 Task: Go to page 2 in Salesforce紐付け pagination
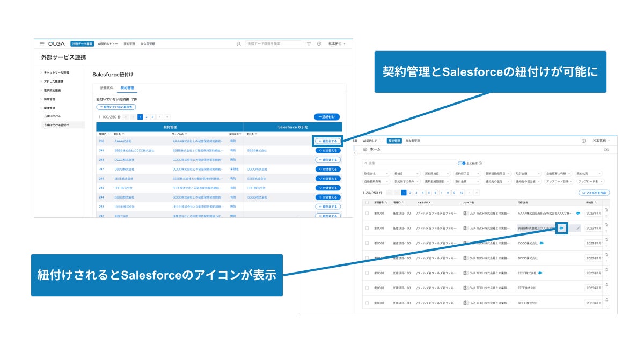click(x=147, y=116)
